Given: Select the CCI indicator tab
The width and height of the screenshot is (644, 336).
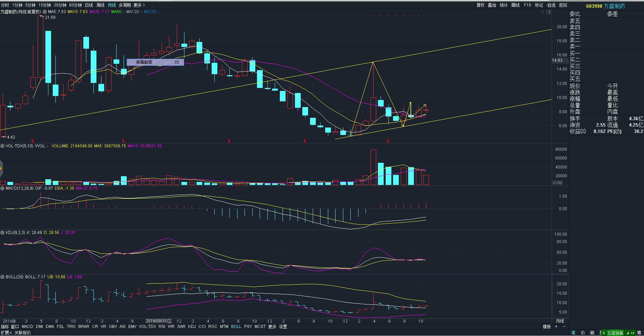Looking at the screenshot, I should coord(202,327).
